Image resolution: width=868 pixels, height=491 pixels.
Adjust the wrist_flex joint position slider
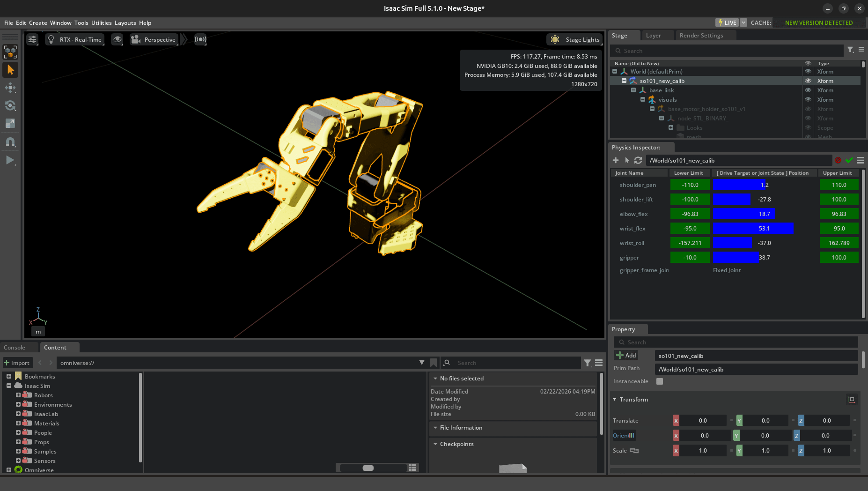764,229
